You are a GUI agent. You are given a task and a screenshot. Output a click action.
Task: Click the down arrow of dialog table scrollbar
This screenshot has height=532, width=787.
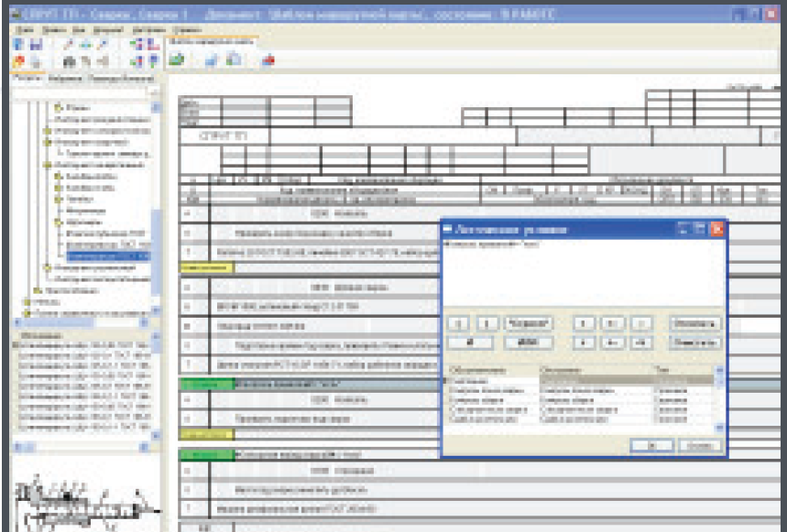[719, 428]
